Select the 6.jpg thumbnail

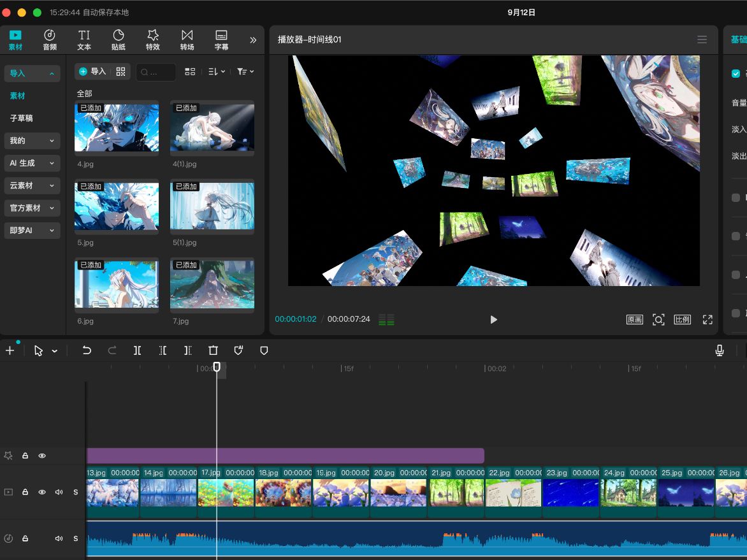pyautogui.click(x=117, y=285)
